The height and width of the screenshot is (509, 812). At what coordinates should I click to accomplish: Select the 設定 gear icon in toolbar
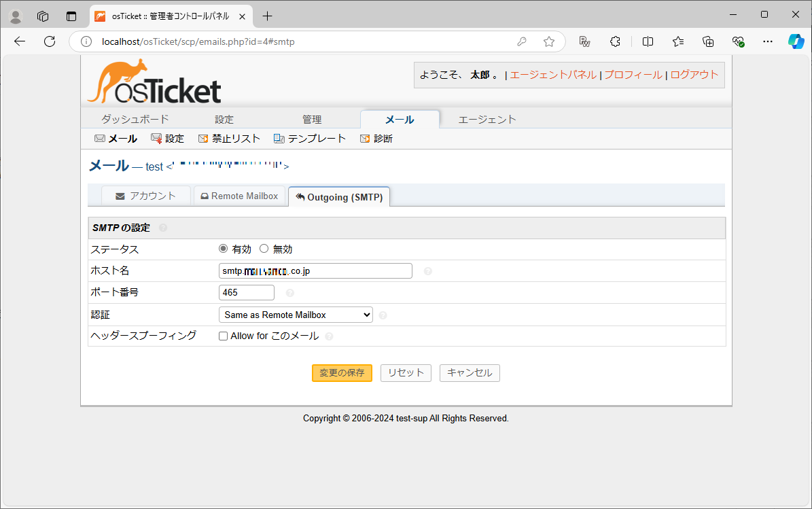(x=168, y=138)
